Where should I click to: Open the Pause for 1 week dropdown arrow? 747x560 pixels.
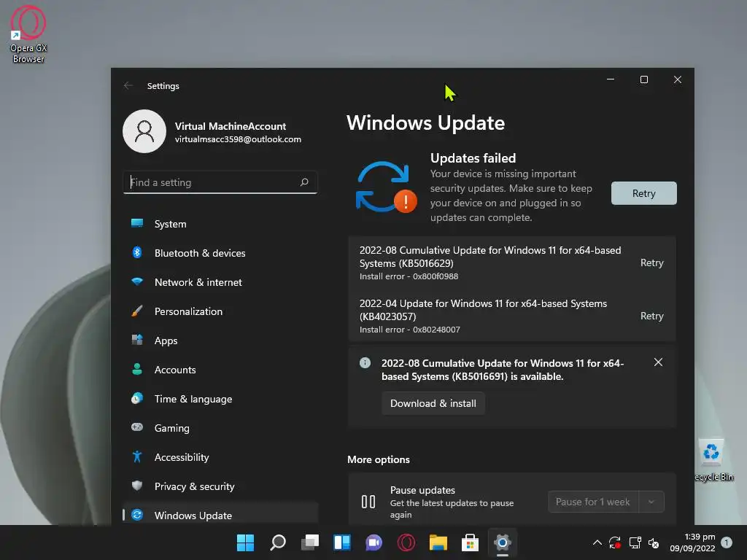tap(651, 502)
